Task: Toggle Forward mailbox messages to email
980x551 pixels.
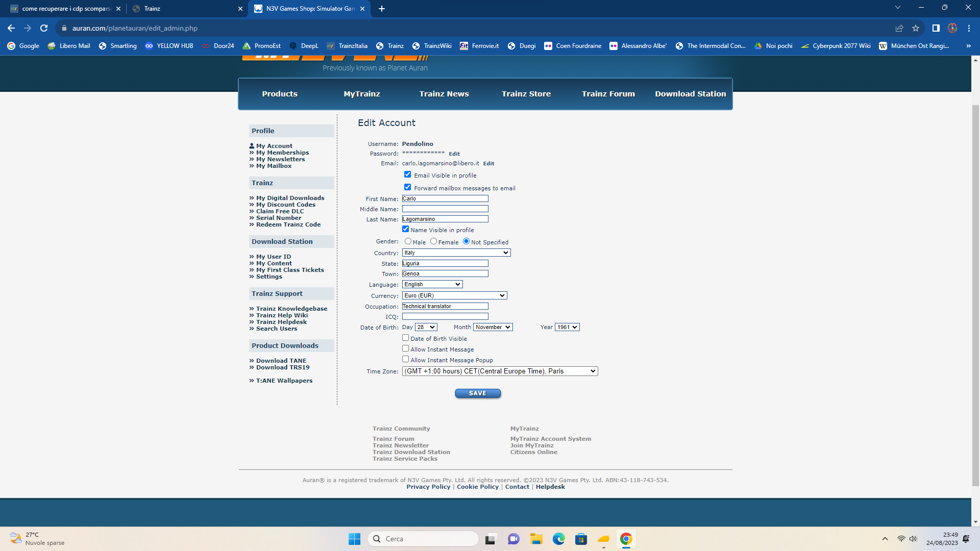Action: 407,187
